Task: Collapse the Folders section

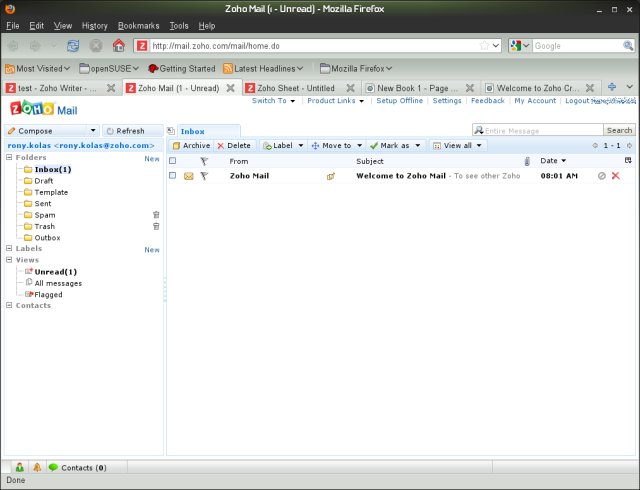Action: point(10,158)
